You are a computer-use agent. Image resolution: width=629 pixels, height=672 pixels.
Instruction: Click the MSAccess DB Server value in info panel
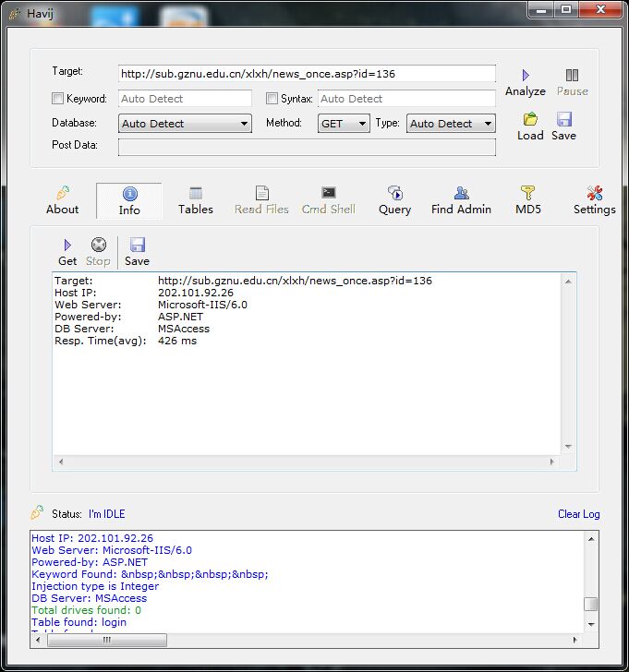184,329
